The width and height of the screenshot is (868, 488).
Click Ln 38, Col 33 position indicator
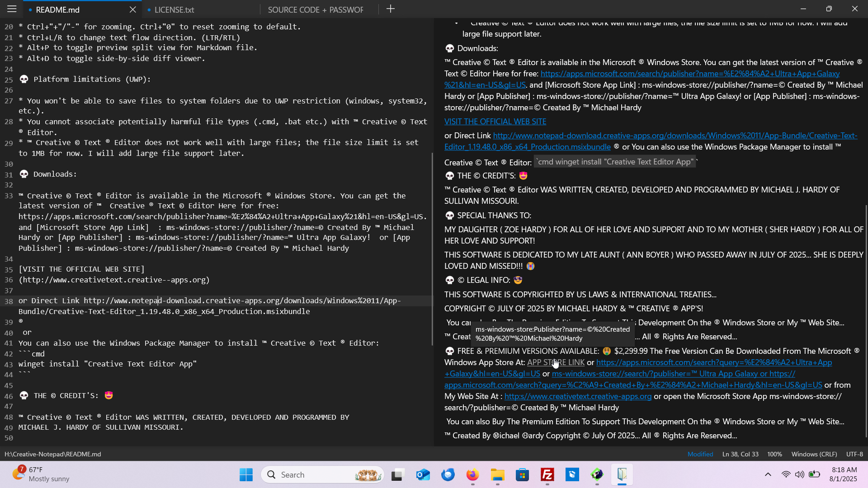[740, 454]
